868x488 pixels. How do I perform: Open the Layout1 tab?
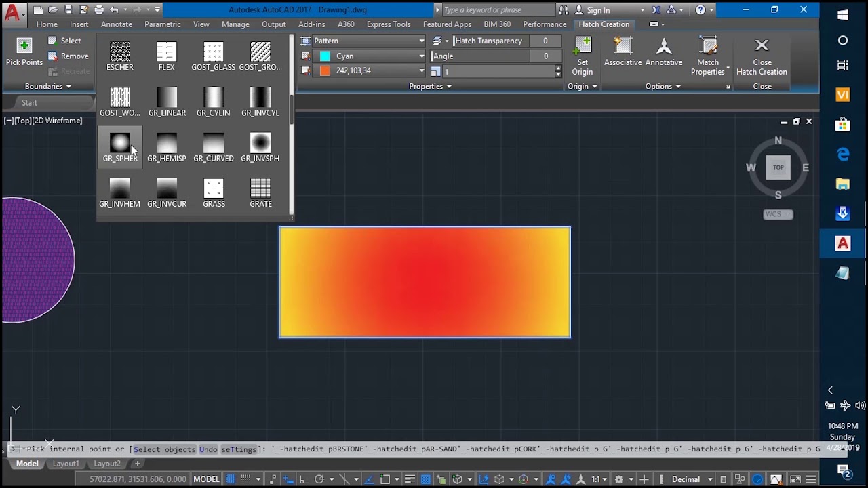[x=66, y=464]
